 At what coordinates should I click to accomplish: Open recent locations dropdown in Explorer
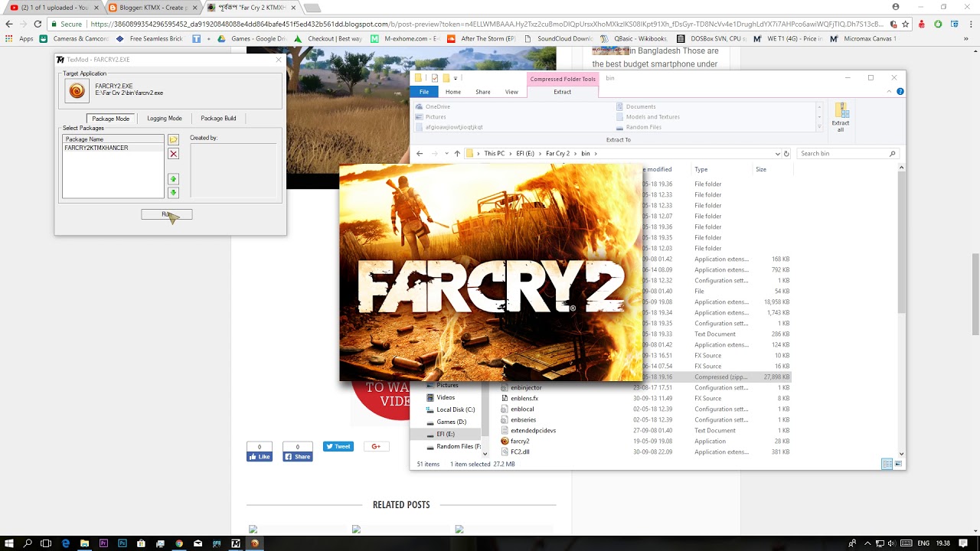click(446, 153)
